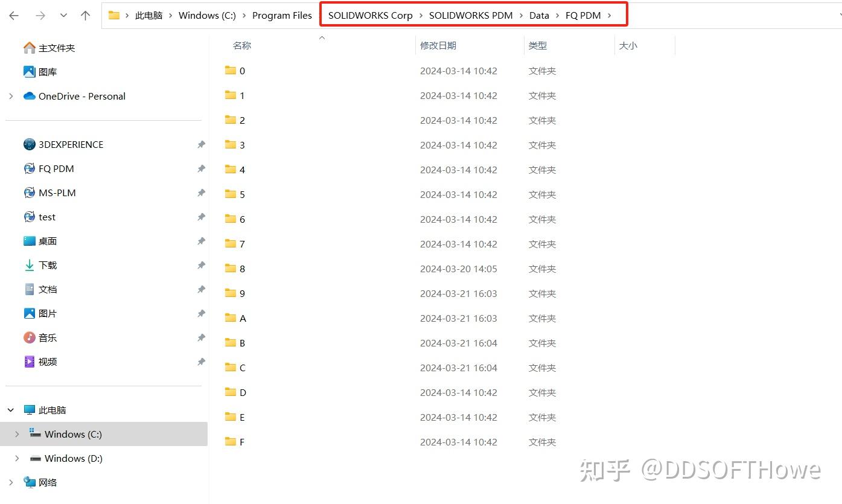Open 下载 downloads icon in sidebar
The height and width of the screenshot is (504, 842).
tap(29, 265)
